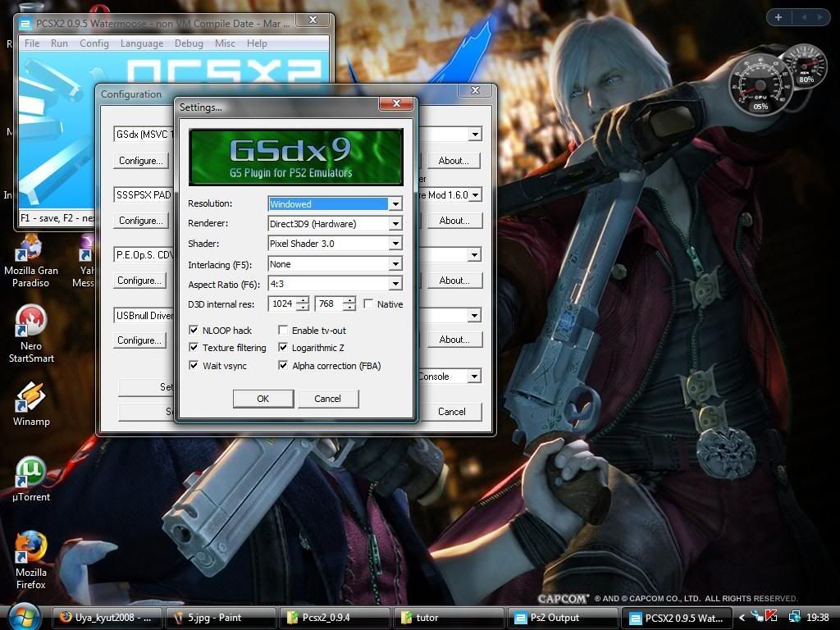Open the Language menu

142,43
